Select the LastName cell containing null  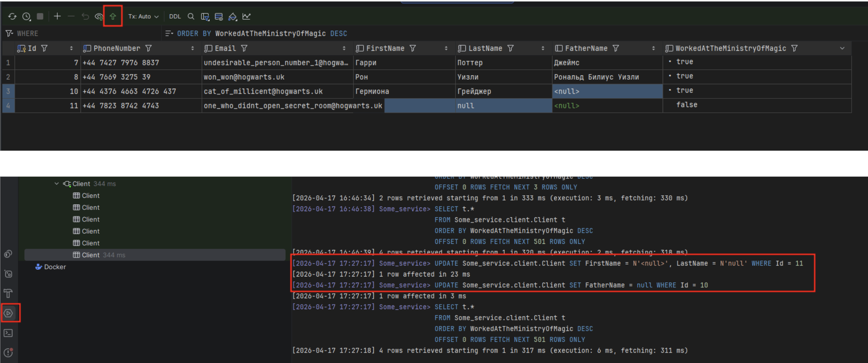pos(503,106)
